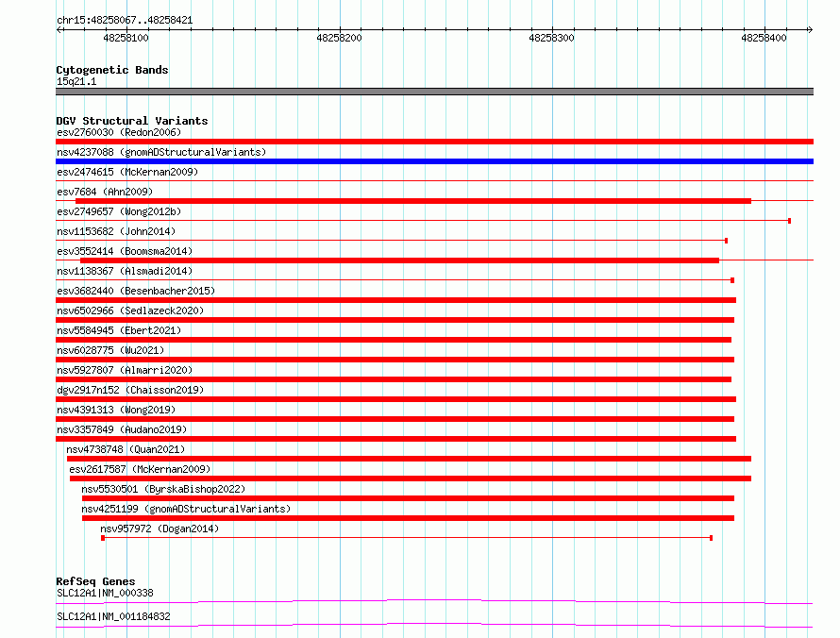The image size is (840, 638).
Task: Click the end marker of nsv1138367 (Alsmadi2014)
Action: (732, 280)
